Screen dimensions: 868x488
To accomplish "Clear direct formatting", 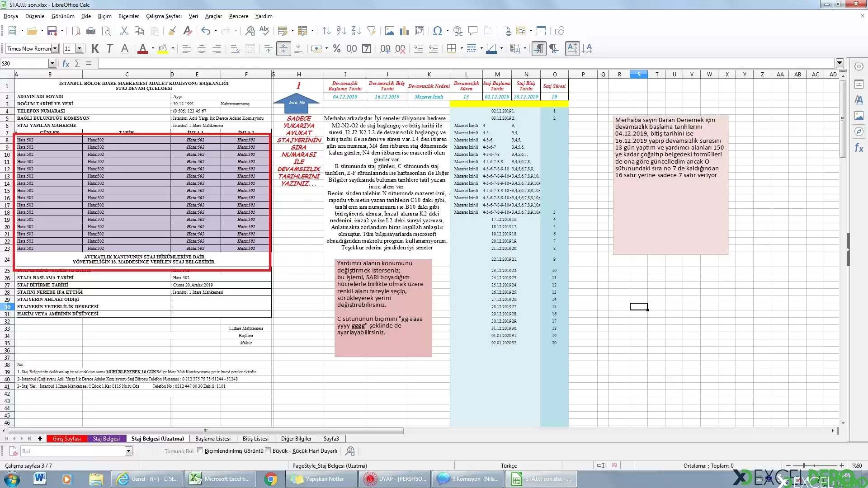I will 187,31.
